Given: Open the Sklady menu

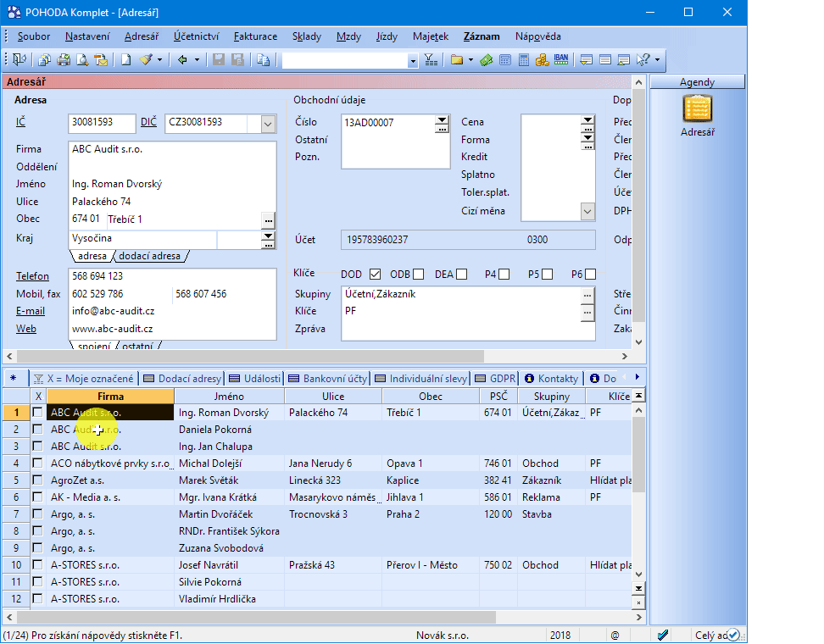Looking at the screenshot, I should click(x=306, y=36).
